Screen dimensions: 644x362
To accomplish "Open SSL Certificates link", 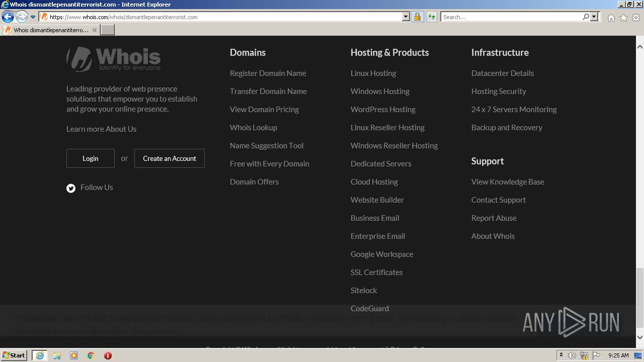I will tap(376, 272).
